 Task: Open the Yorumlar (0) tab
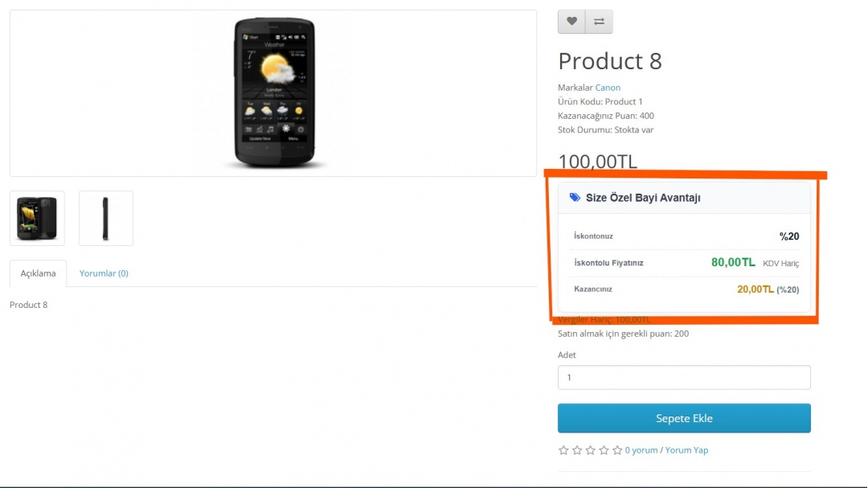tap(104, 273)
